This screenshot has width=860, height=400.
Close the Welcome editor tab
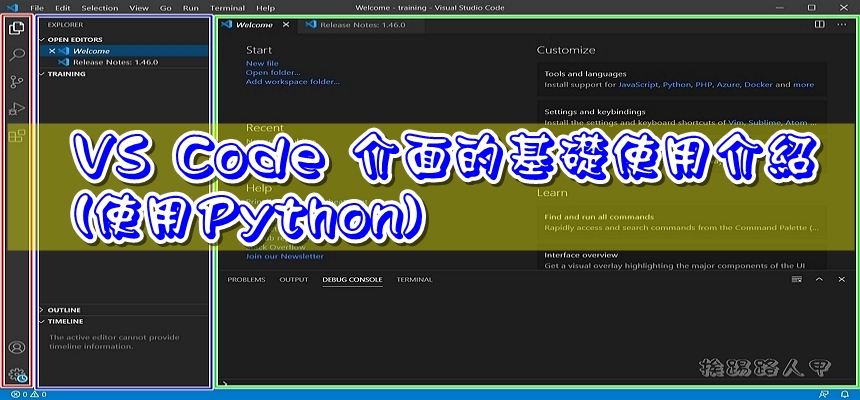(286, 25)
